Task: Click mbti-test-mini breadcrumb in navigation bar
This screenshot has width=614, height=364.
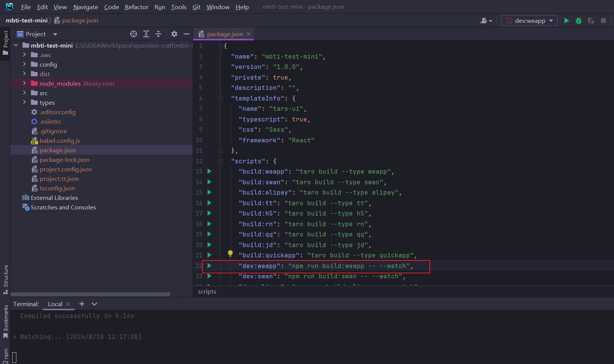Action: [27, 20]
